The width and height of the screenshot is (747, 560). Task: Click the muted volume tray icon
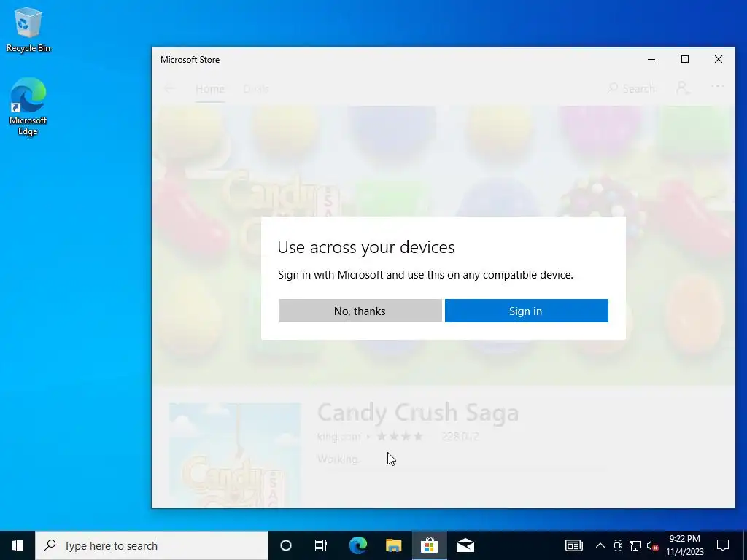coord(653,545)
